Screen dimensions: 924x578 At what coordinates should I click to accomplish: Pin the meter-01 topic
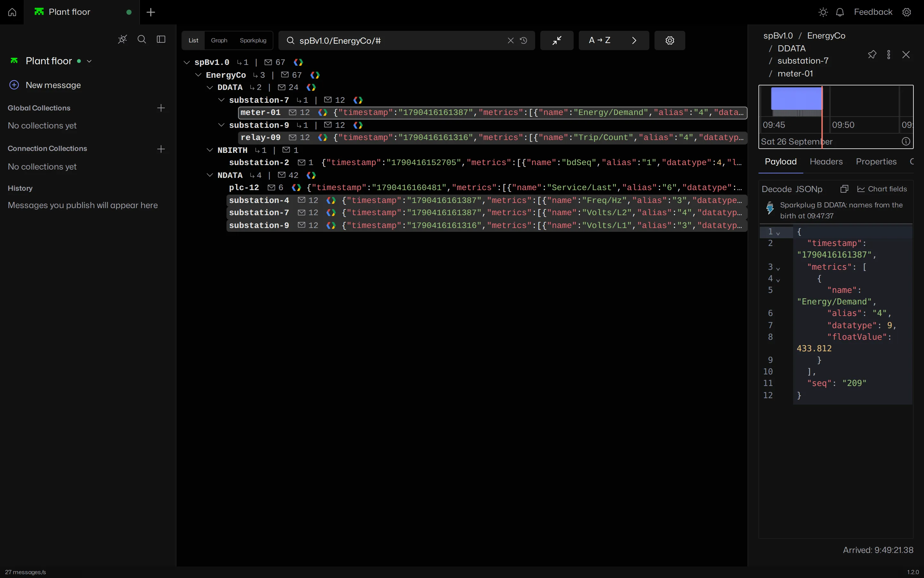point(872,55)
